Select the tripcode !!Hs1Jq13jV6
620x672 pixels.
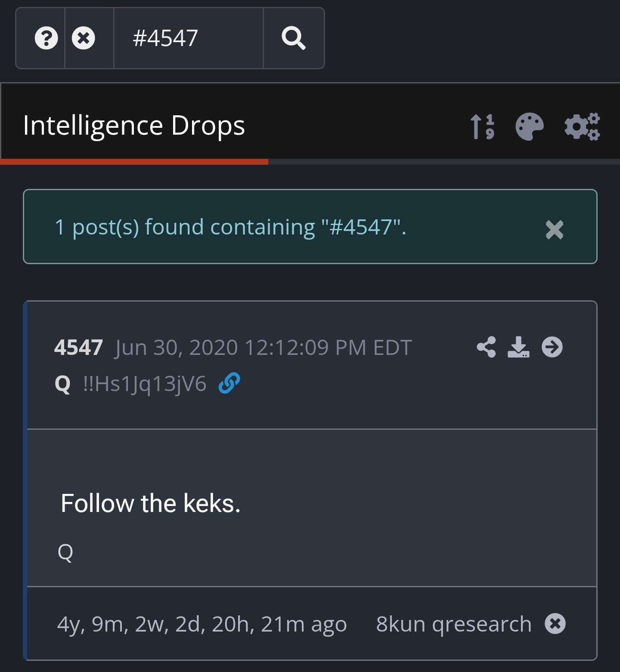(145, 383)
